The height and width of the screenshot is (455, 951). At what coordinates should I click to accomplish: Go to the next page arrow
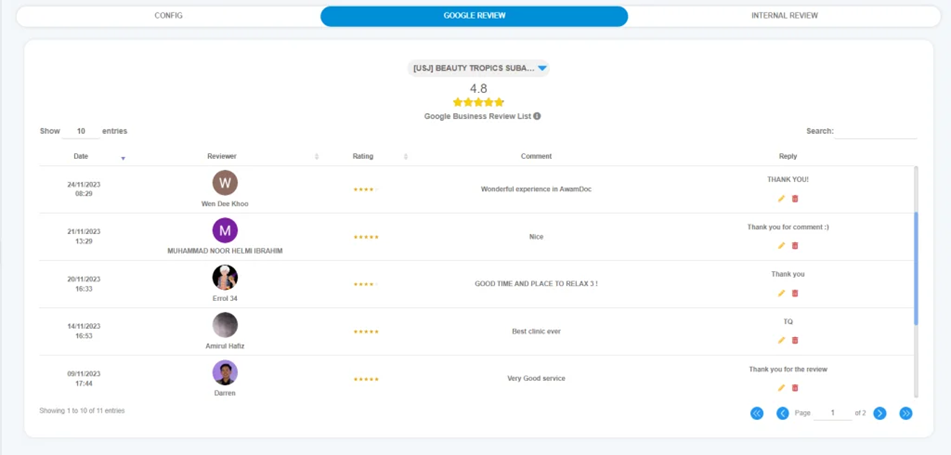click(879, 413)
